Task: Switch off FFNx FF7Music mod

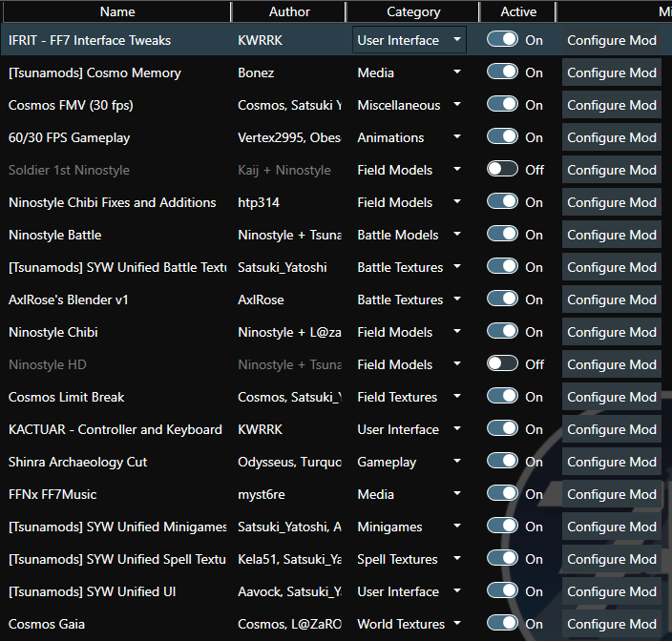Action: click(x=502, y=494)
